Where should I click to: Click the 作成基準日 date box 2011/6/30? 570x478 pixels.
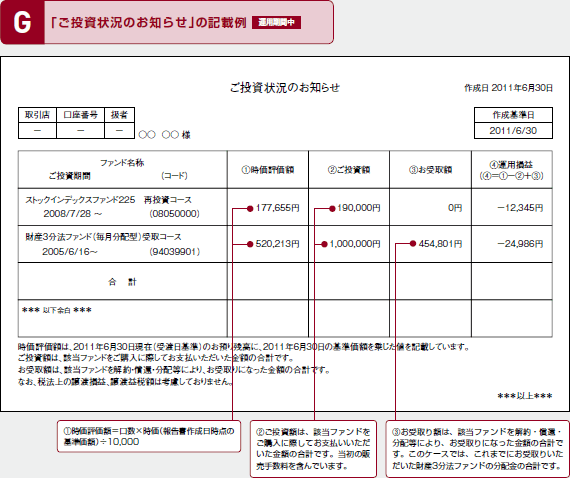513,130
